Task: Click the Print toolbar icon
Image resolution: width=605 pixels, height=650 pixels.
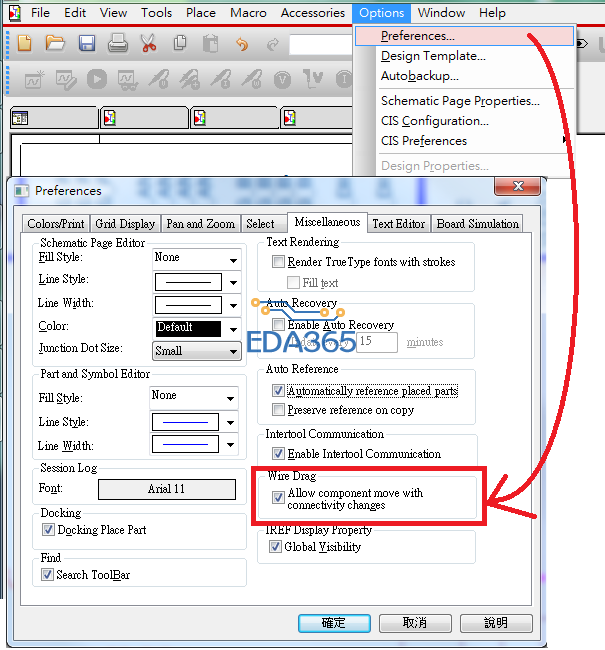Action: tap(118, 43)
